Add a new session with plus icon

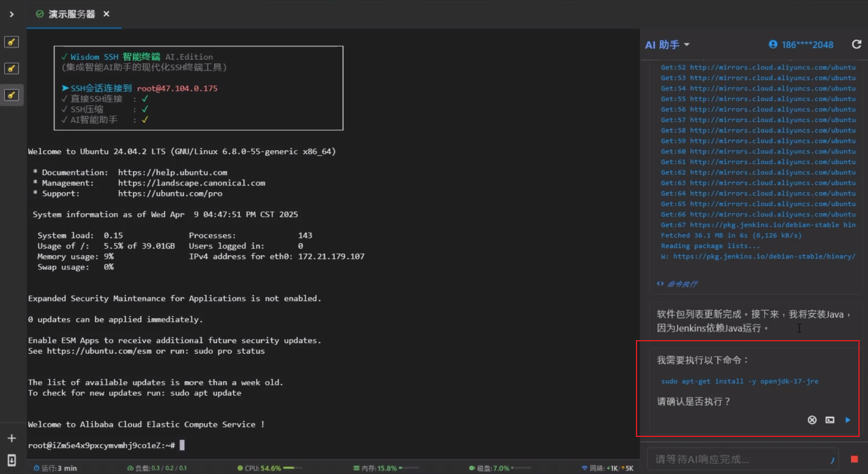[x=11, y=438]
